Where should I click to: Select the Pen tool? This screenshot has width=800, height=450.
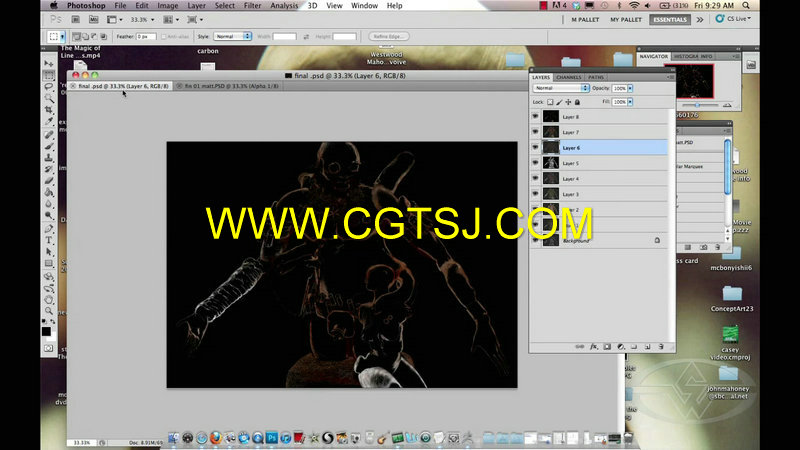coord(49,229)
